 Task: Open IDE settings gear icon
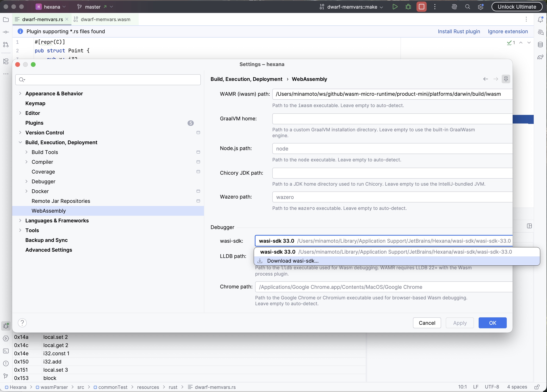pyautogui.click(x=480, y=7)
